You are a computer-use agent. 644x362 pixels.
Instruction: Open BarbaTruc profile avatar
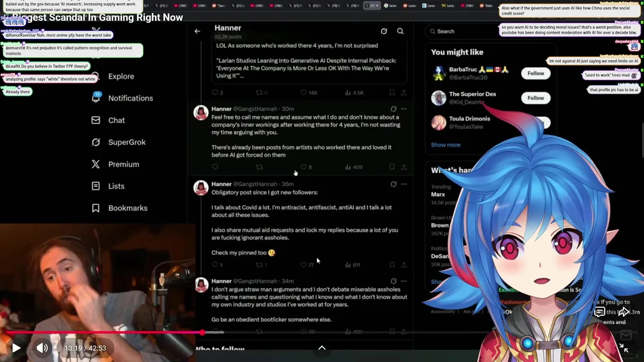click(439, 73)
